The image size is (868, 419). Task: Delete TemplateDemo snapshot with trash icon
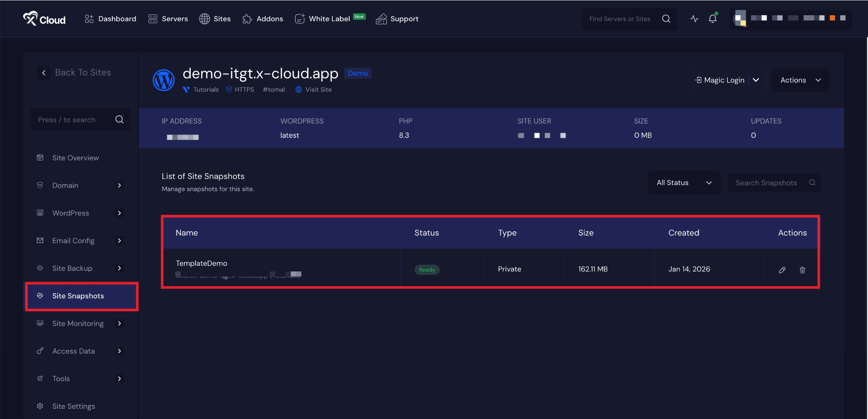tap(802, 270)
